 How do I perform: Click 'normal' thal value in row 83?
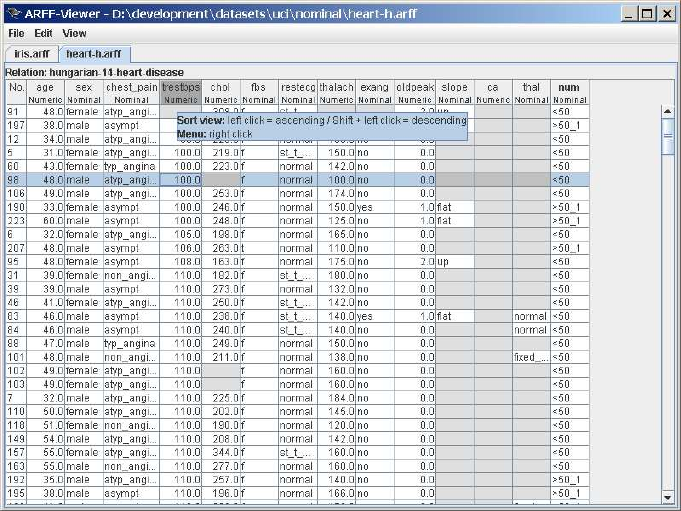(x=531, y=316)
